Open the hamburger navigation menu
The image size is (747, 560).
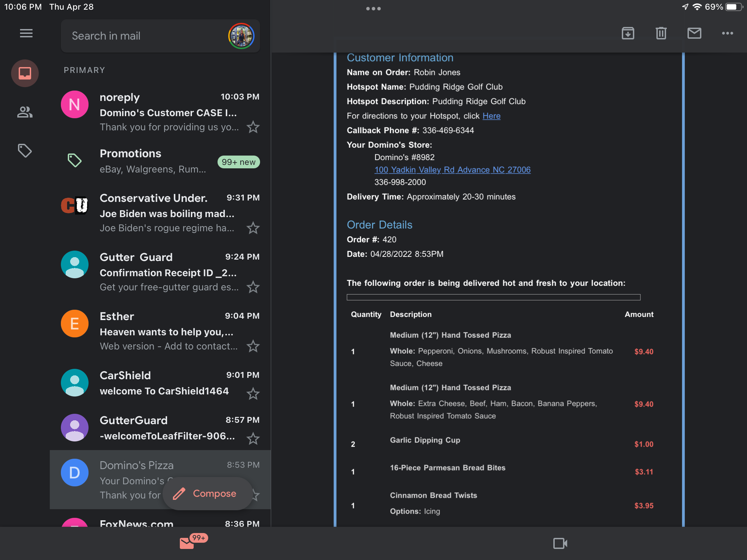(26, 34)
